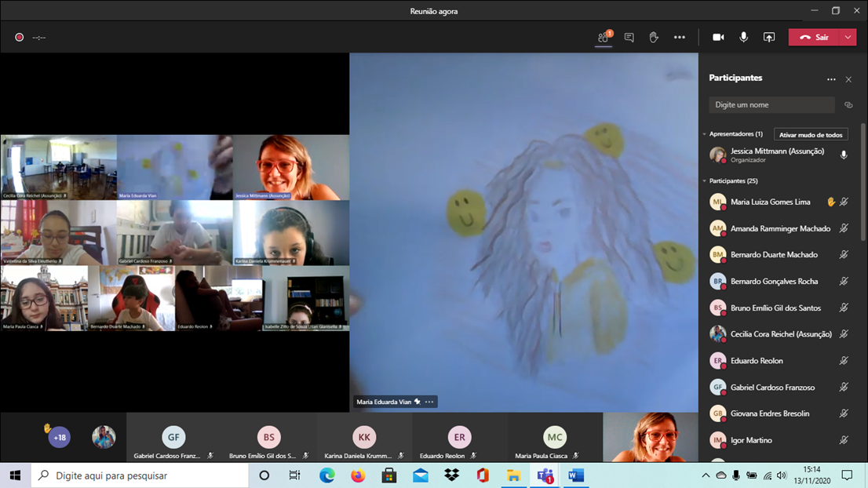Click the Windows taskbar search box
The image size is (868, 488).
click(140, 475)
